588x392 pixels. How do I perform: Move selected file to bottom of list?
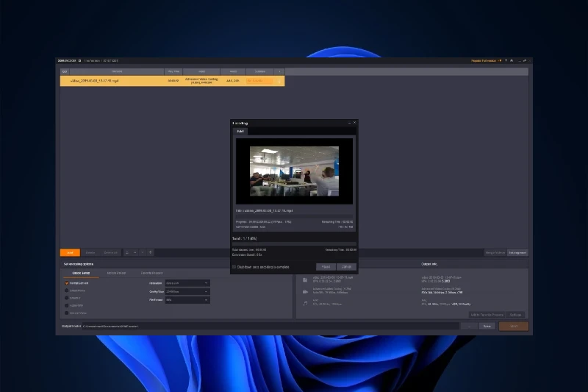[x=151, y=252]
